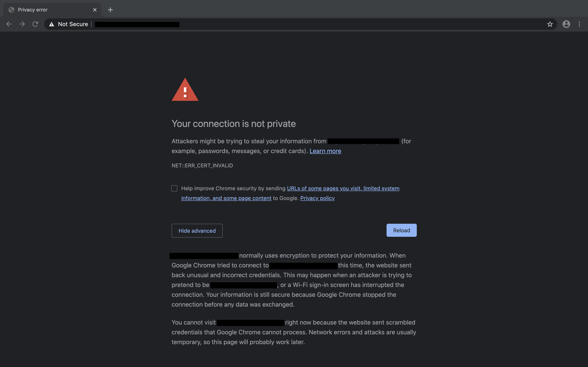Click the warning triangle privacy error icon
Screen dimensions: 588x367
pos(185,90)
